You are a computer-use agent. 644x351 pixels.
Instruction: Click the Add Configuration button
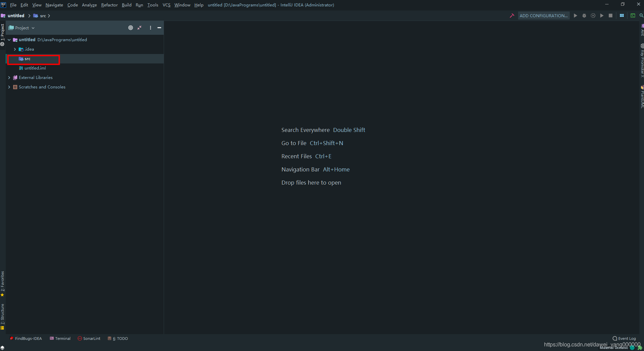[543, 16]
